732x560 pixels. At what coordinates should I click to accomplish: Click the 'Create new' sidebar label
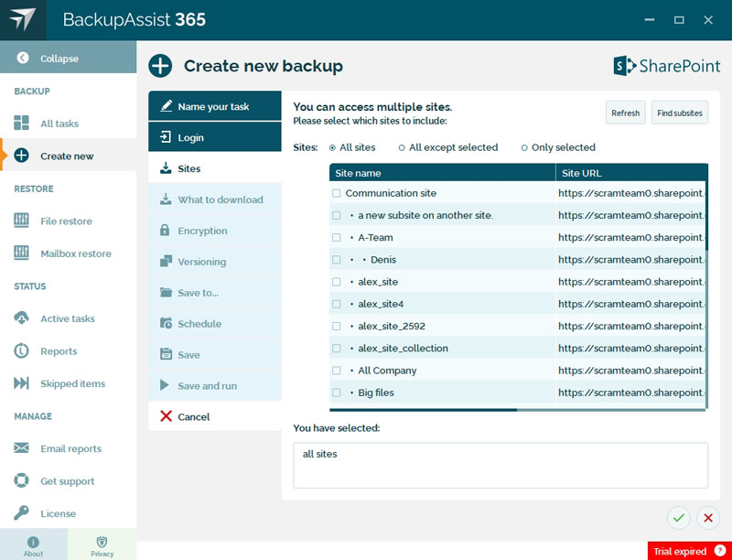[x=67, y=156]
